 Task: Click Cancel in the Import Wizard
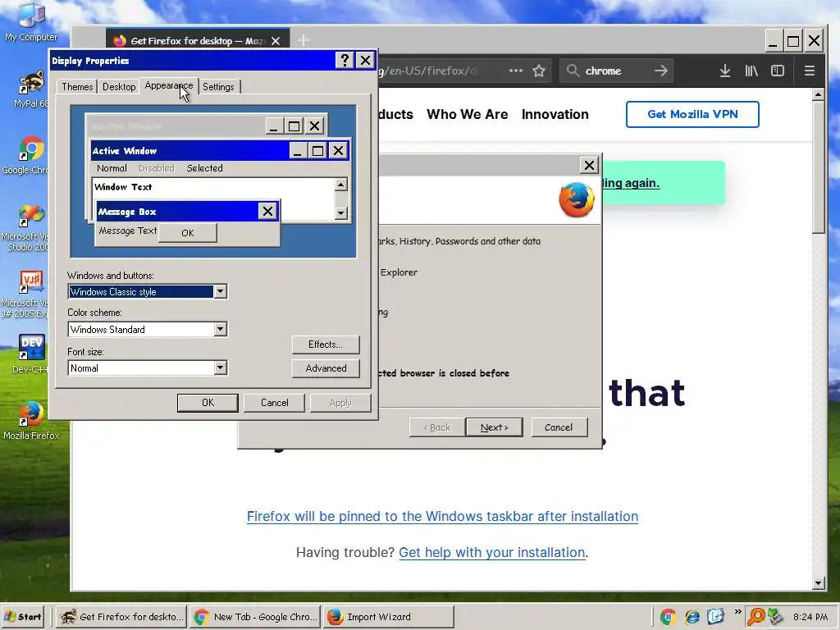tap(559, 427)
